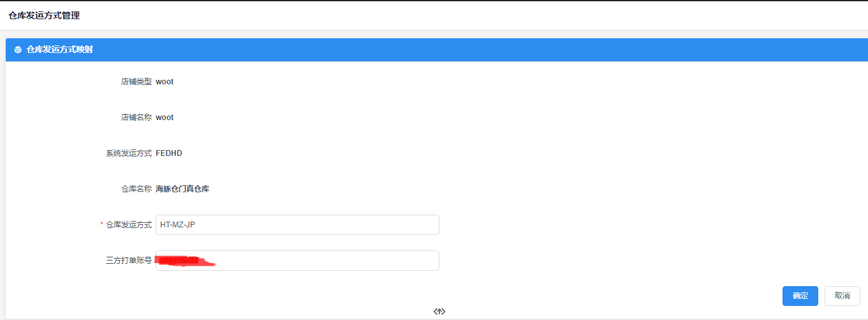
Task: Collapse panel with up-arrow bracket icon
Action: click(439, 312)
